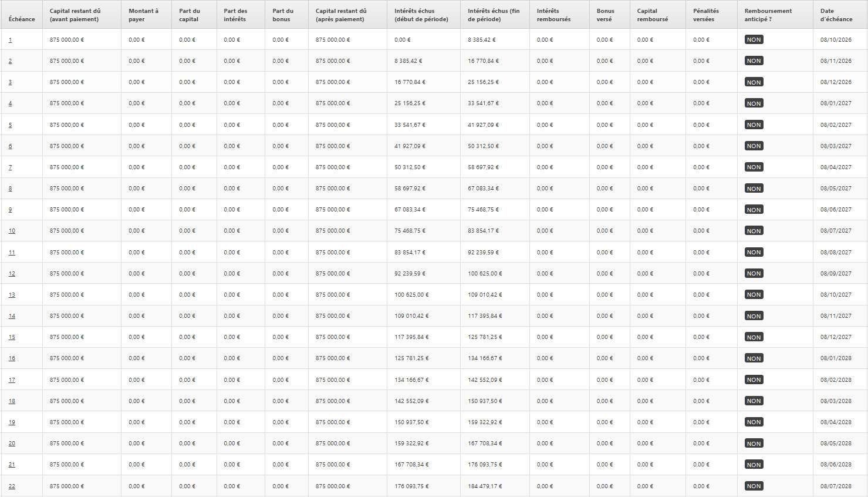
Task: Open échéance number 3 link
Action: 10,82
